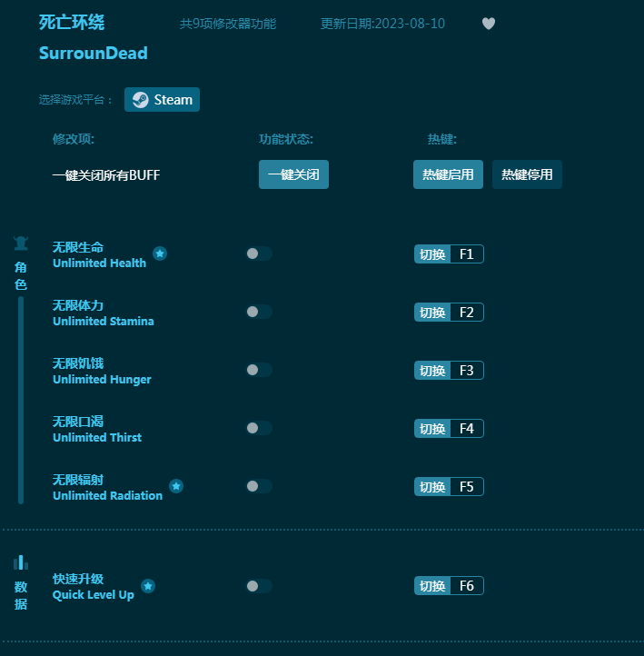Click the Unlimited Health label

(100, 263)
